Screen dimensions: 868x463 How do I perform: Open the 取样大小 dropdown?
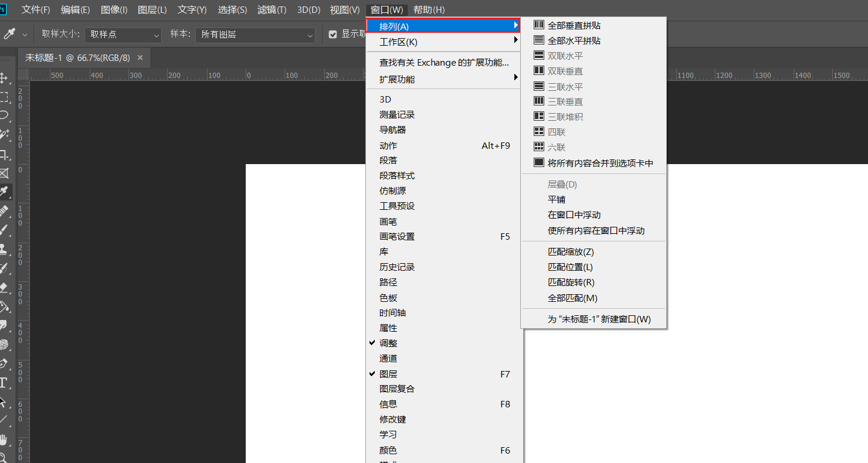(123, 35)
